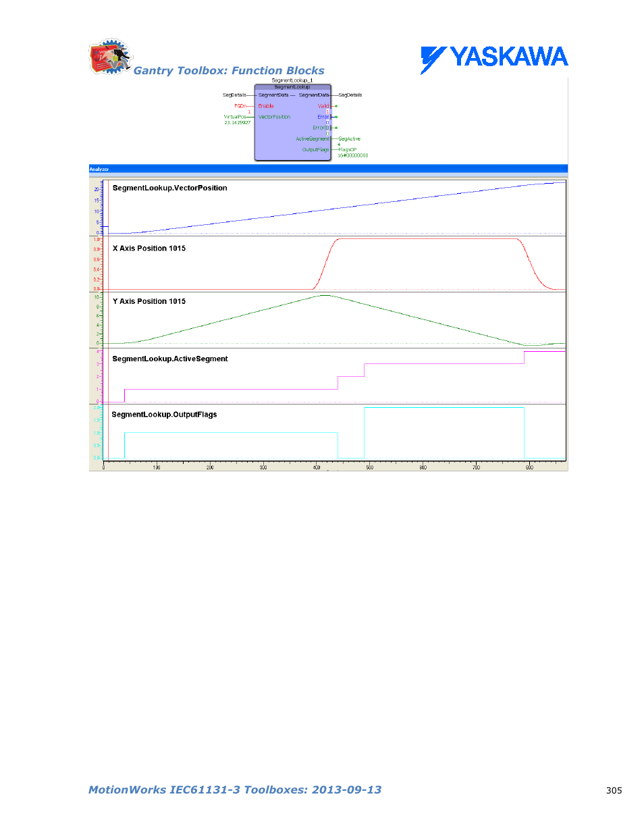Image resolution: width=644 pixels, height=834 pixels.
Task: Click the Gantry Toolbox: Function Blocks heading
Action: (x=229, y=70)
